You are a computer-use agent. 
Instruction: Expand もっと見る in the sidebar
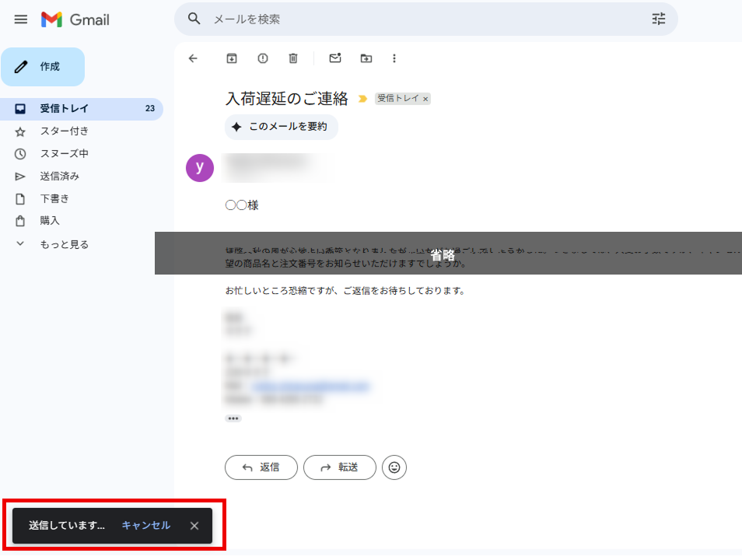[x=64, y=244]
